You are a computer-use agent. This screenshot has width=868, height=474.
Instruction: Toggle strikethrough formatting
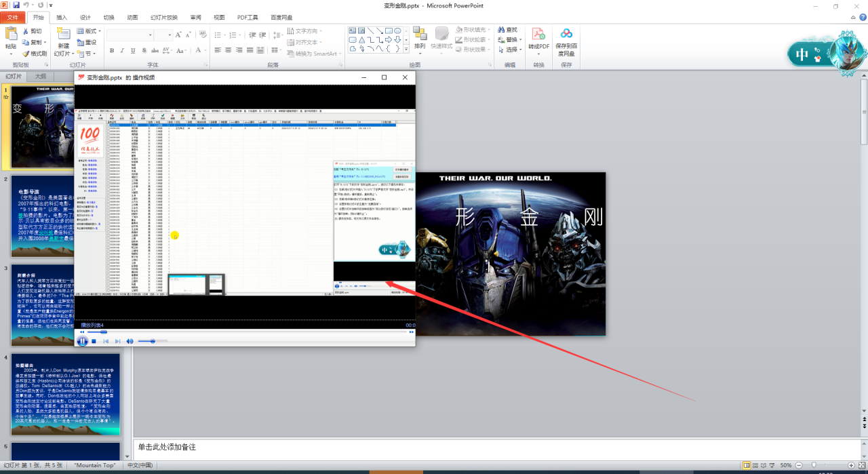coord(153,51)
